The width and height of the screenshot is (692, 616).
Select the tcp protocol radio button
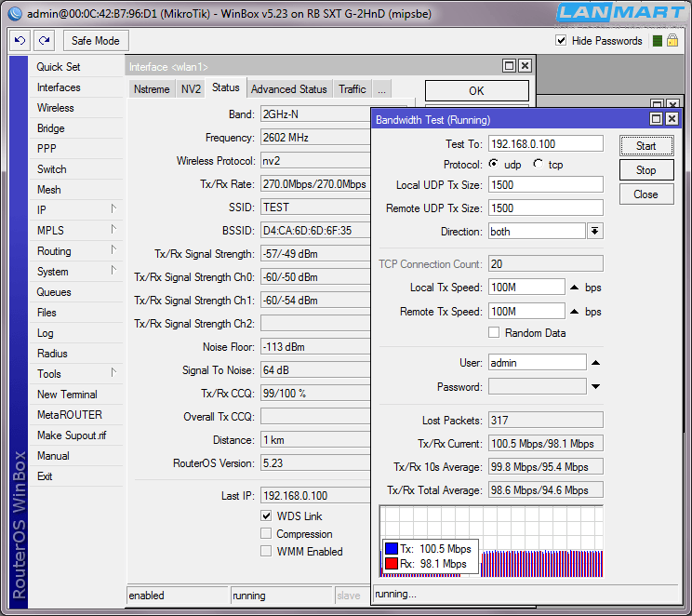tap(538, 164)
